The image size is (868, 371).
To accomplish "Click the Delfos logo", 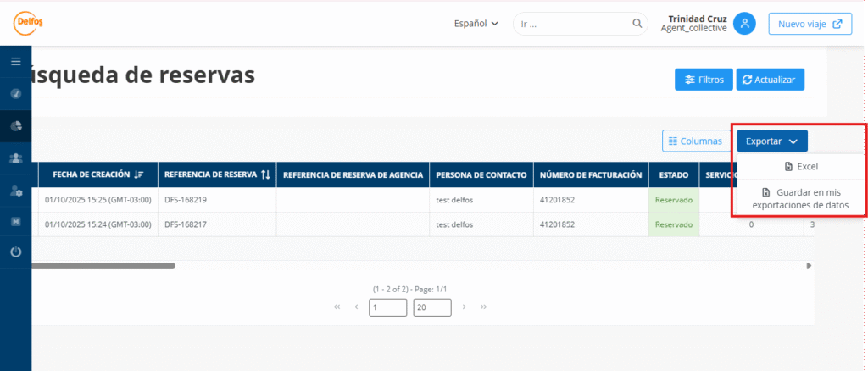I will 28,22.
